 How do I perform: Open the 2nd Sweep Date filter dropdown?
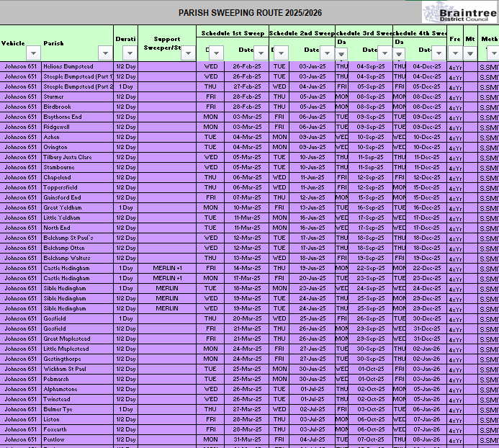point(327,53)
